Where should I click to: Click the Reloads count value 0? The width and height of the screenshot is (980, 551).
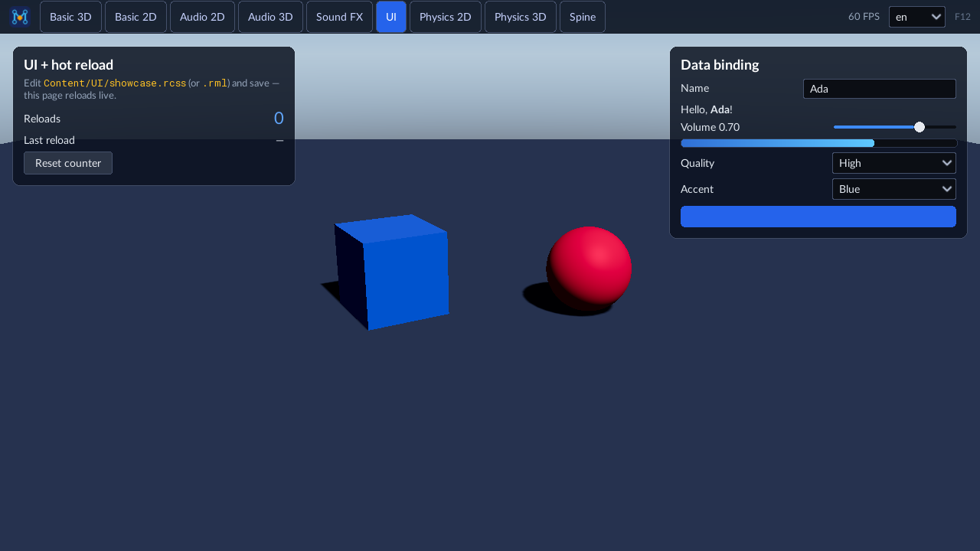coord(279,118)
